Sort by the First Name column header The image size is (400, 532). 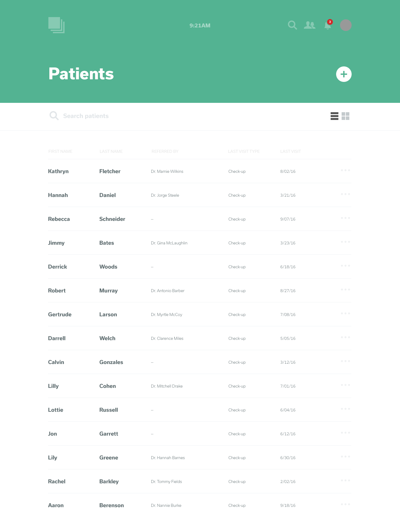click(x=60, y=152)
